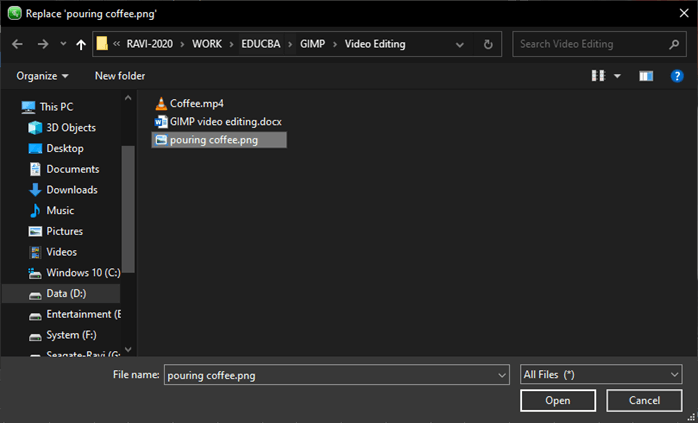The height and width of the screenshot is (423, 698).
Task: Click the Desktop icon in sidebar
Action: tap(35, 149)
